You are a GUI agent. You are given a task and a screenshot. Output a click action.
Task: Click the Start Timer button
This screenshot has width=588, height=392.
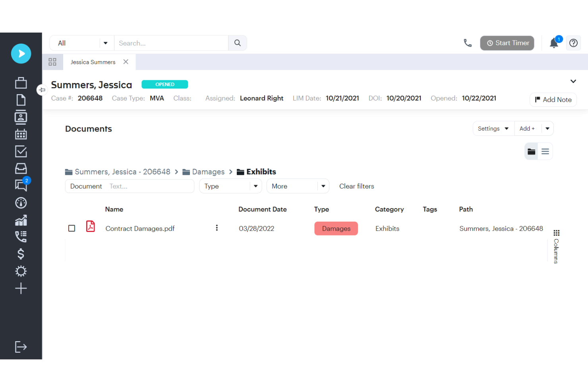click(x=507, y=43)
